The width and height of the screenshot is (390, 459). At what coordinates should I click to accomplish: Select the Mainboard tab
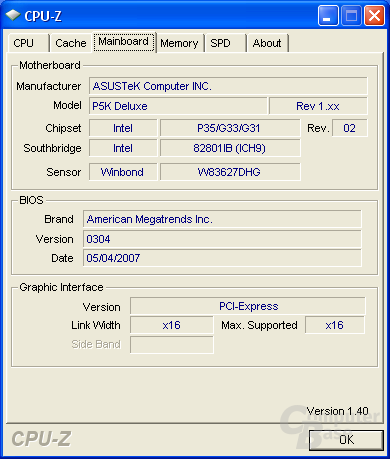click(124, 42)
